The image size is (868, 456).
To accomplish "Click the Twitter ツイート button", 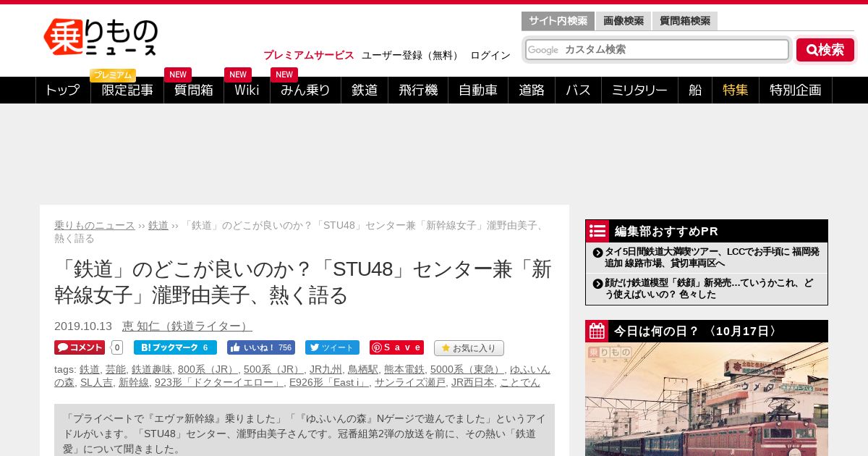I will click(x=332, y=347).
